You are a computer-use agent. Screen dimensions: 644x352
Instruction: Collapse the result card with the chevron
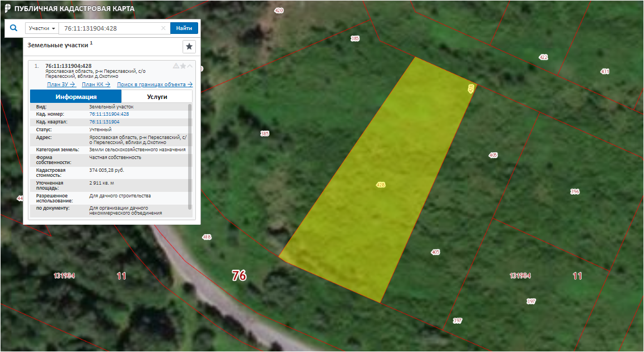click(x=190, y=66)
